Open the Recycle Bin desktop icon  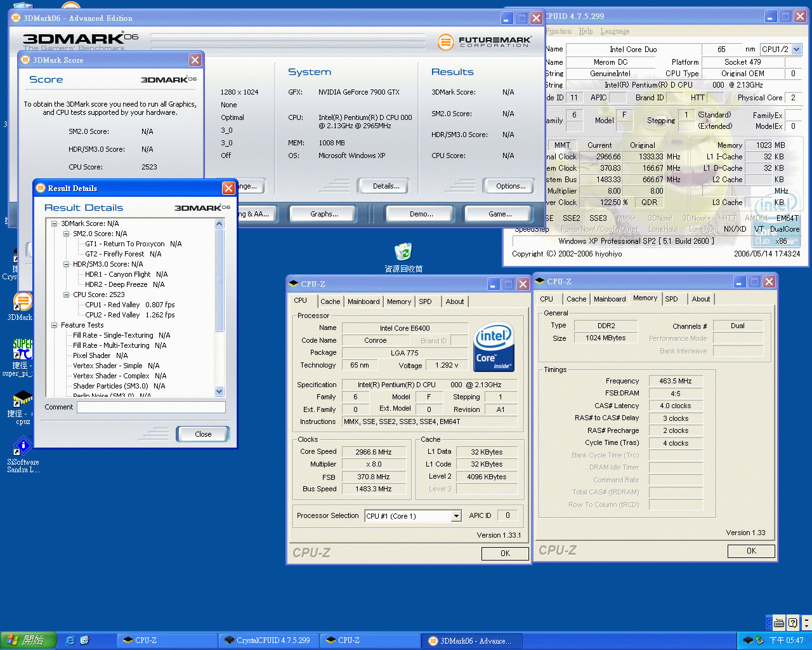click(403, 252)
